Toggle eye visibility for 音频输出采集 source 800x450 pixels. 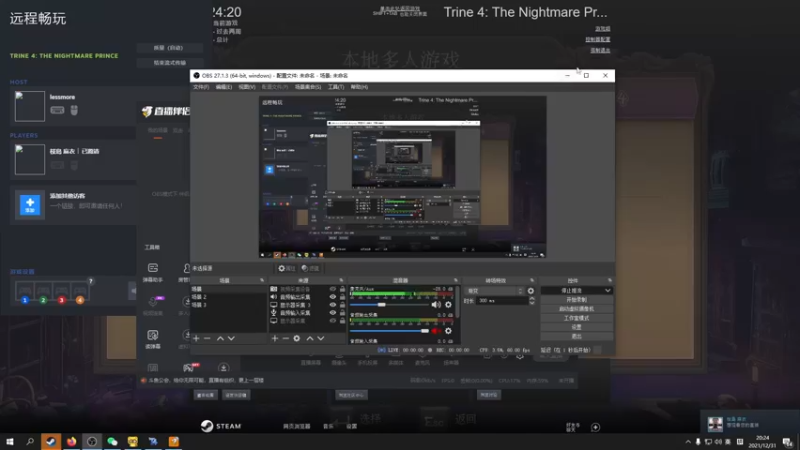click(x=333, y=297)
